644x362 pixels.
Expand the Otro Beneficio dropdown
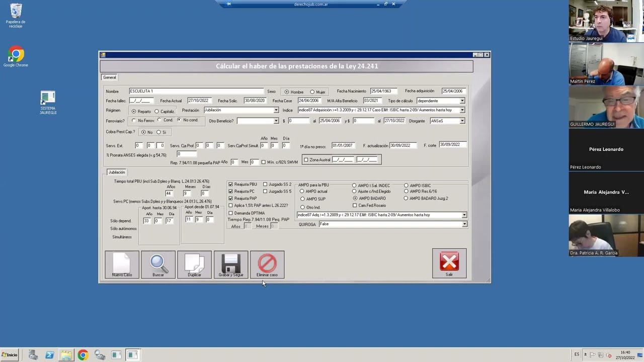(x=276, y=121)
